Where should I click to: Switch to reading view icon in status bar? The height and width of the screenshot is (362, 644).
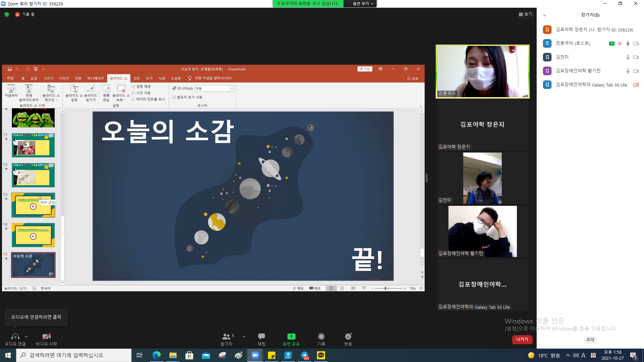(x=353, y=288)
